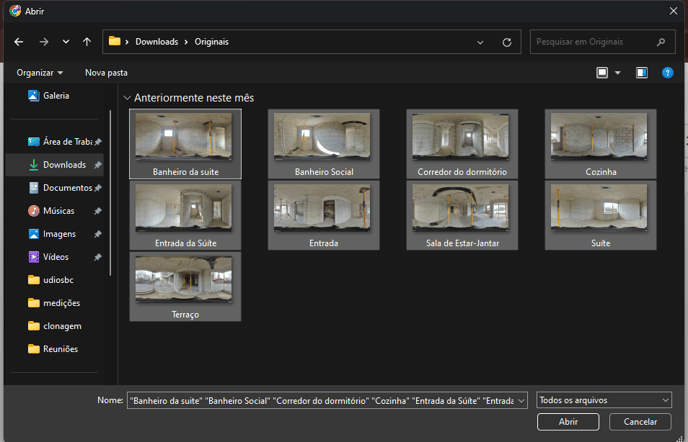The width and height of the screenshot is (688, 442).
Task: Open the udiosbc folder in sidebar
Action: (x=55, y=280)
